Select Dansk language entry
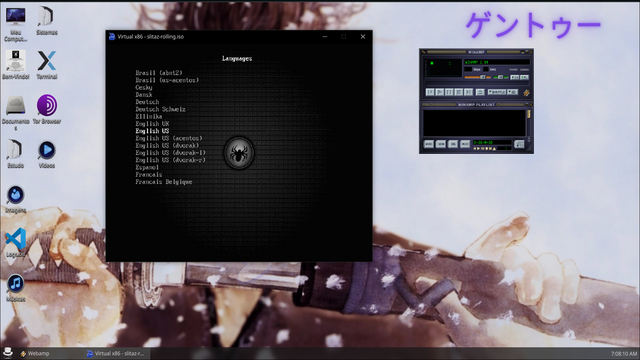Viewport: 640px width, 360px height. click(x=144, y=95)
